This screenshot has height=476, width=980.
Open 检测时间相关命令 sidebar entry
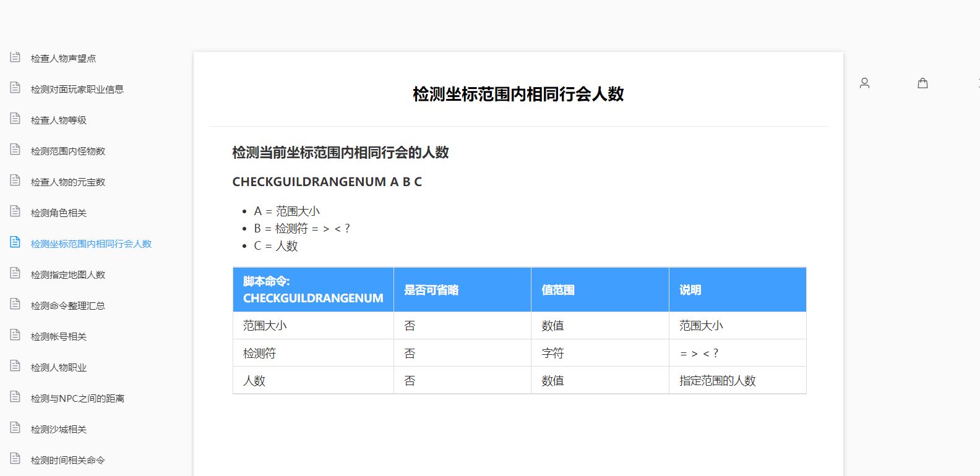68,461
